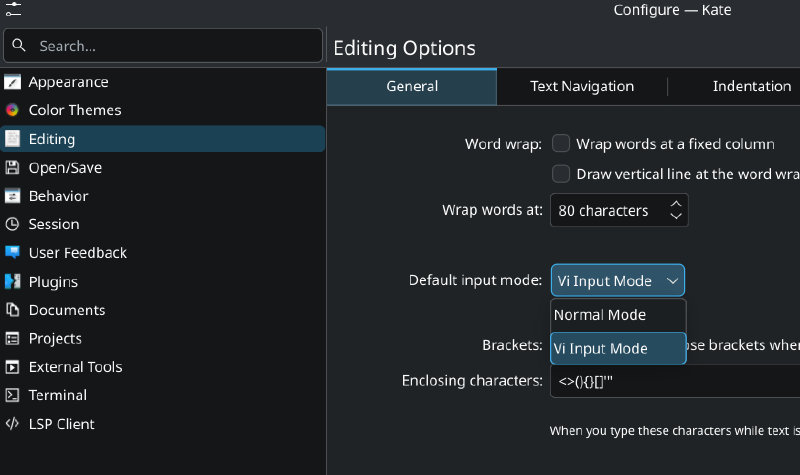Open the LSP Client settings page
The height and width of the screenshot is (475, 800).
coord(162,423)
